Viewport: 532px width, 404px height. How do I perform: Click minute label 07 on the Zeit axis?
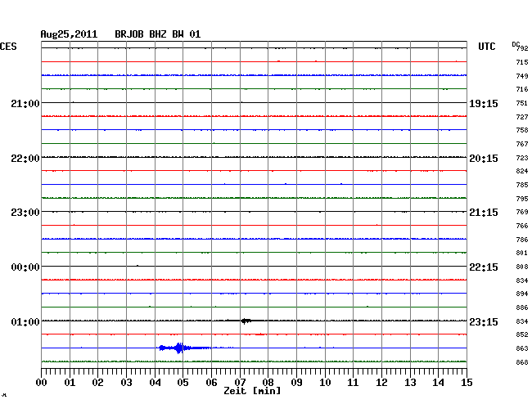240,383
